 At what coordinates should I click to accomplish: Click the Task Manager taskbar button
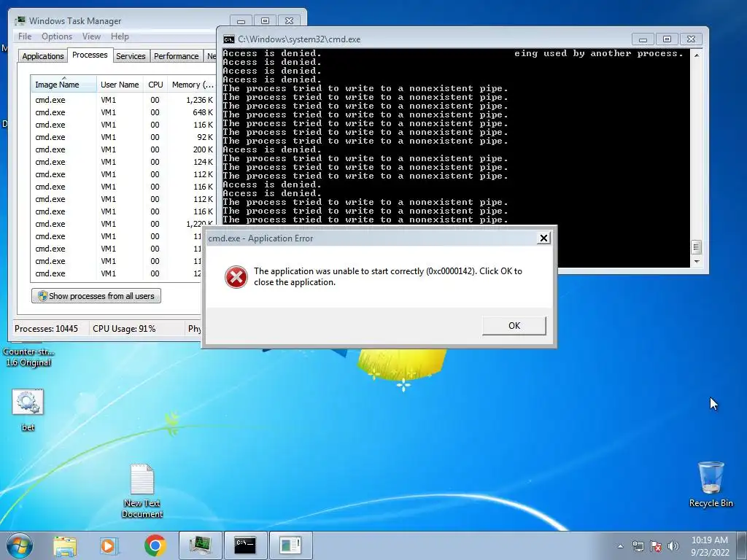201,545
